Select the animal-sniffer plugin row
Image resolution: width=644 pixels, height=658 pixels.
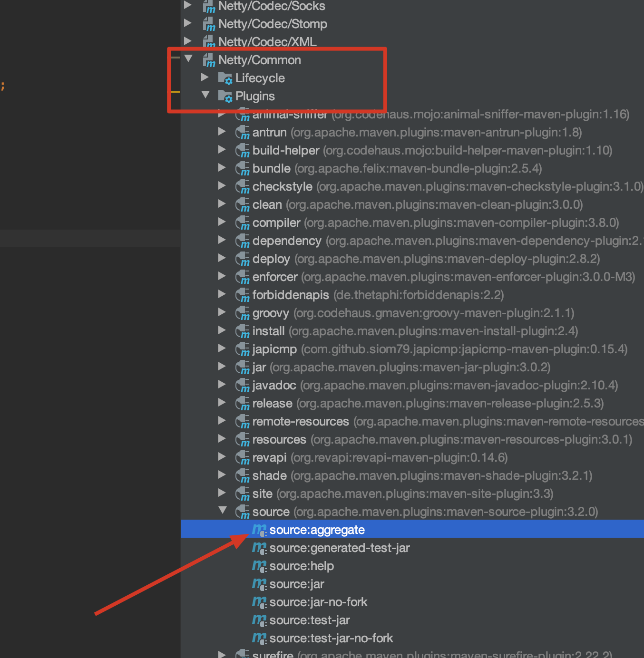coord(441,114)
